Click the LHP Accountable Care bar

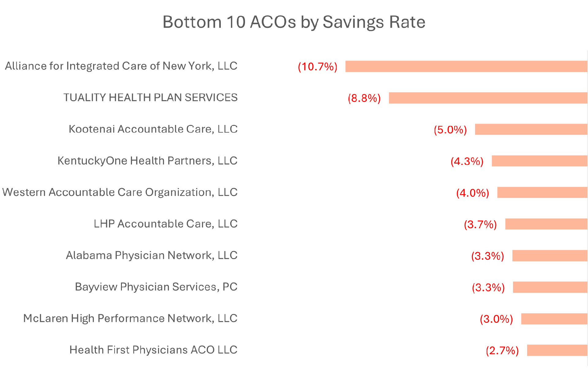[546, 224]
